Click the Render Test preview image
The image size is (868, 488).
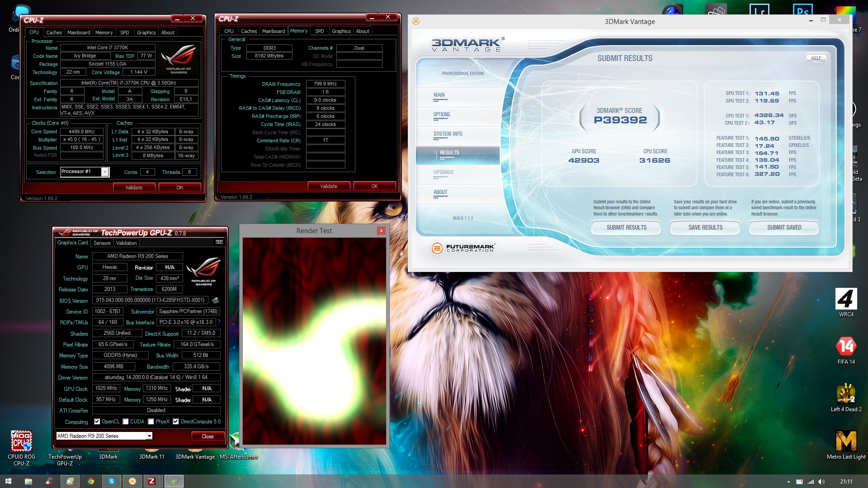click(x=314, y=341)
